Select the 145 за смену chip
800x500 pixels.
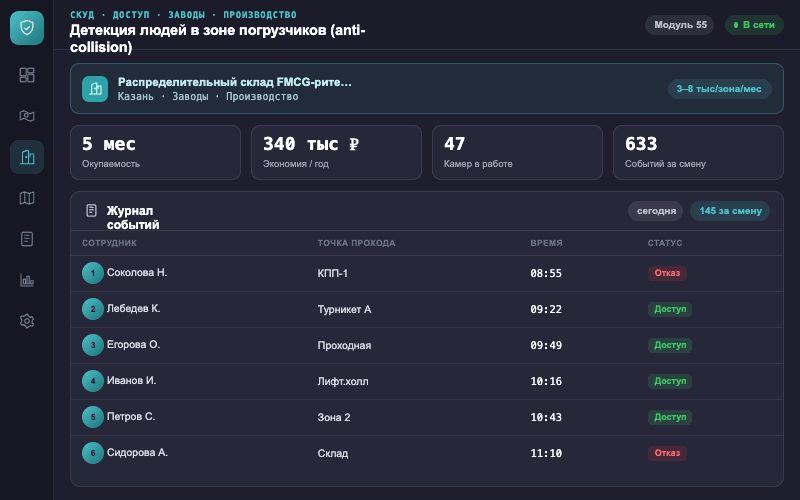click(x=730, y=211)
